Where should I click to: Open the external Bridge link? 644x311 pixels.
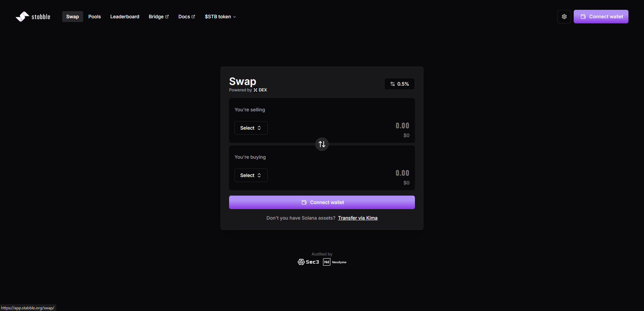(x=158, y=17)
